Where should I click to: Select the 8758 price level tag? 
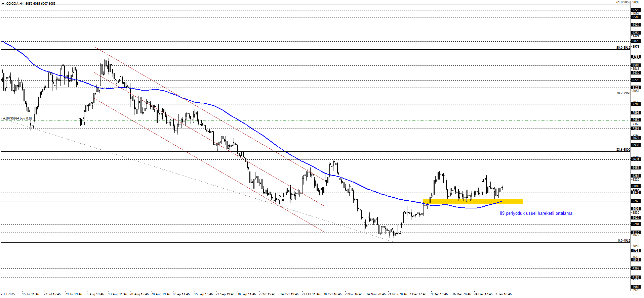[636, 57]
